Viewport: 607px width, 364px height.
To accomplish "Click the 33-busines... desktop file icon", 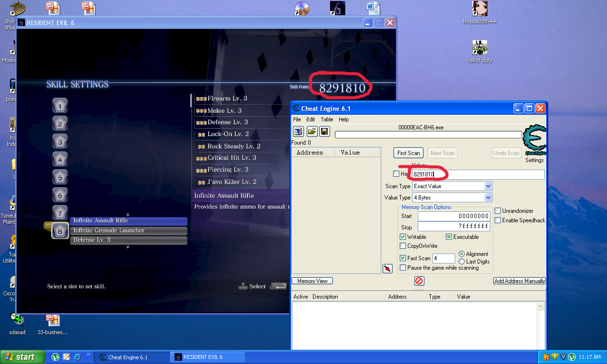I will pos(53,324).
